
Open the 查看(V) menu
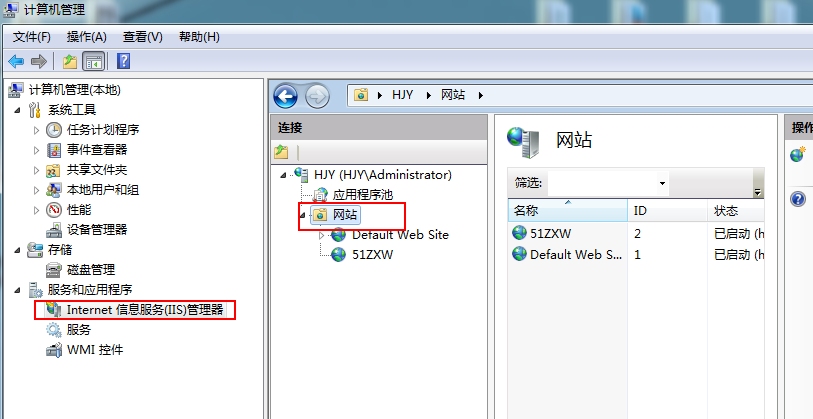click(x=143, y=37)
